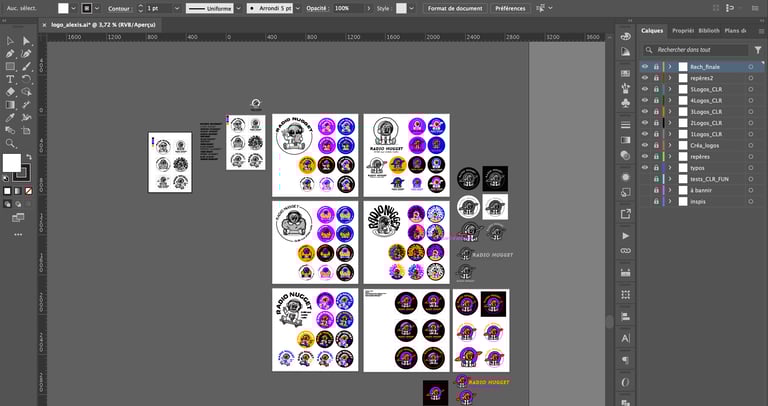Open the Arrondi 5 pt brush dropdown

point(298,8)
